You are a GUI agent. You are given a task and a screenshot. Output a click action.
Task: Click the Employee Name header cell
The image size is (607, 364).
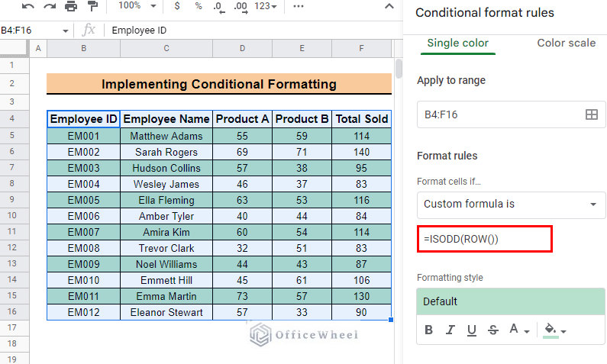tap(166, 119)
